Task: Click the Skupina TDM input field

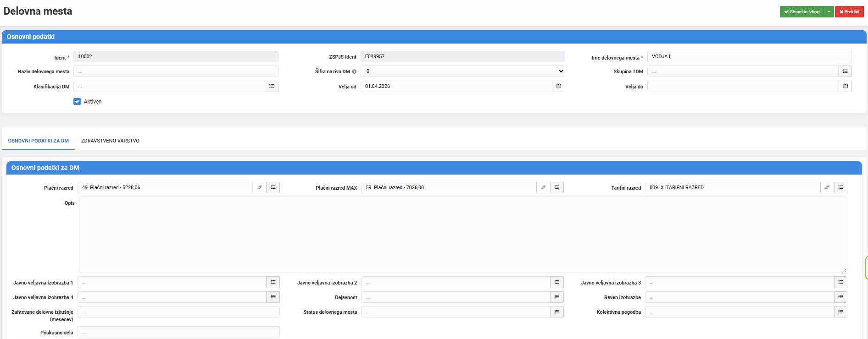Action: pos(743,71)
